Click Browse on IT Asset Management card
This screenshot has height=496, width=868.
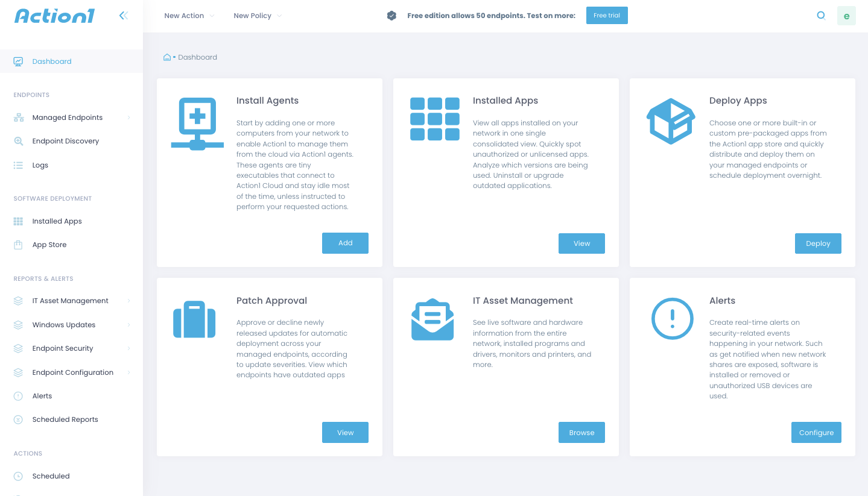(581, 433)
